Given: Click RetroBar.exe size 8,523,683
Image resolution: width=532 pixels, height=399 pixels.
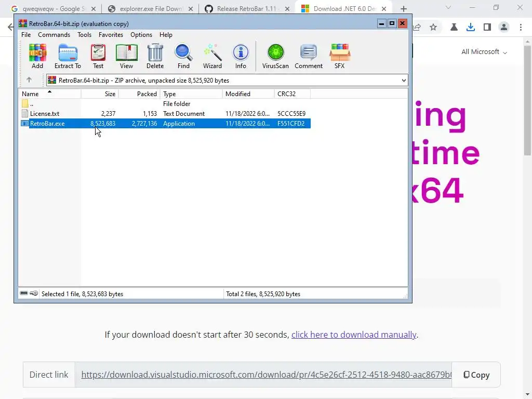Looking at the screenshot, I should click(103, 124).
